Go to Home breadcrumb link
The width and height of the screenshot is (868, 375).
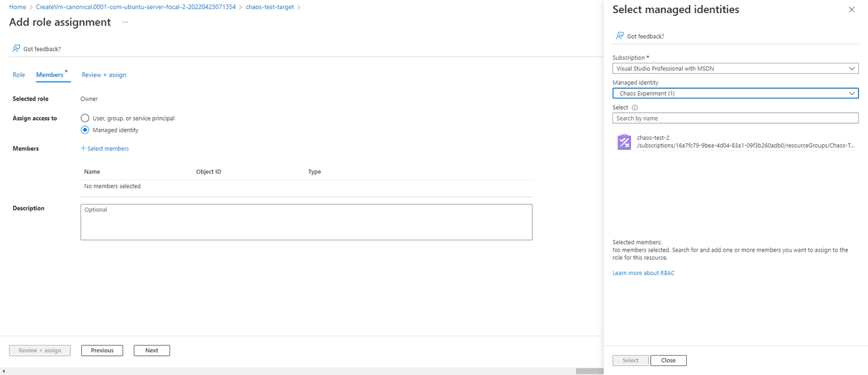coord(17,7)
